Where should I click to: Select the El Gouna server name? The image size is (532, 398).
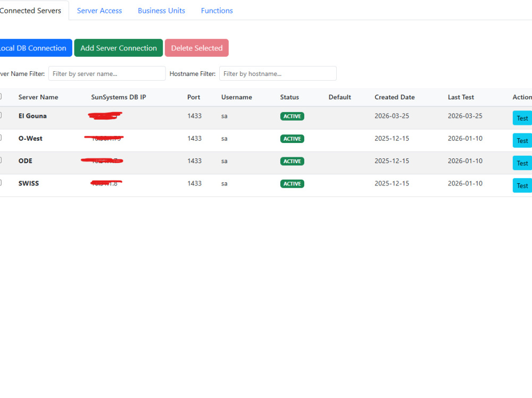[x=32, y=116]
